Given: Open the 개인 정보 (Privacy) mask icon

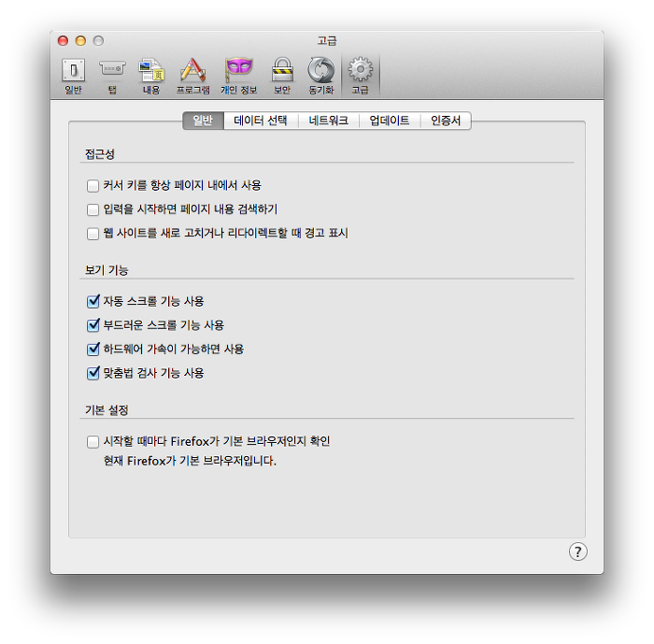Looking at the screenshot, I should 239,69.
